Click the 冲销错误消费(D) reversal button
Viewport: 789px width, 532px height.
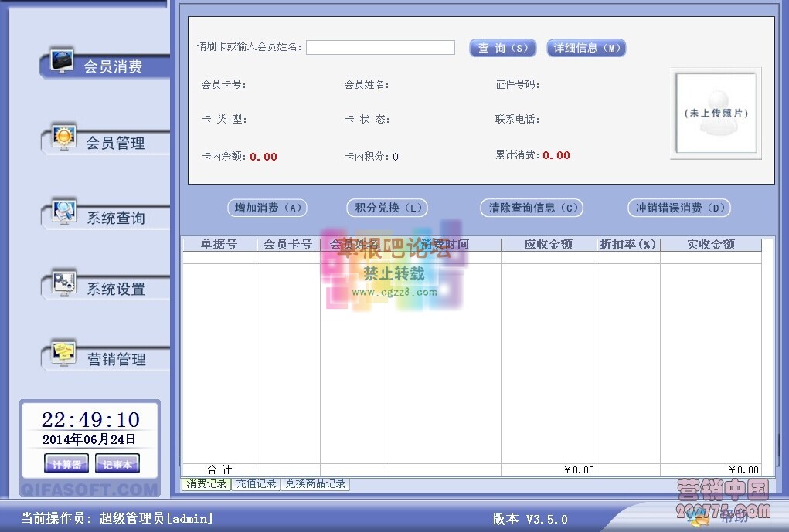(678, 207)
